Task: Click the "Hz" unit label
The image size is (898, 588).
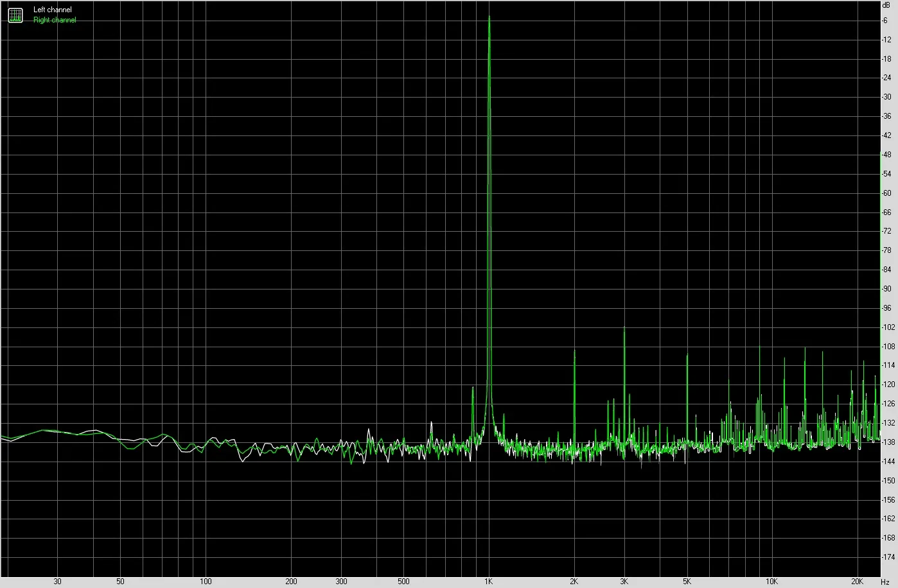Action: point(885,582)
